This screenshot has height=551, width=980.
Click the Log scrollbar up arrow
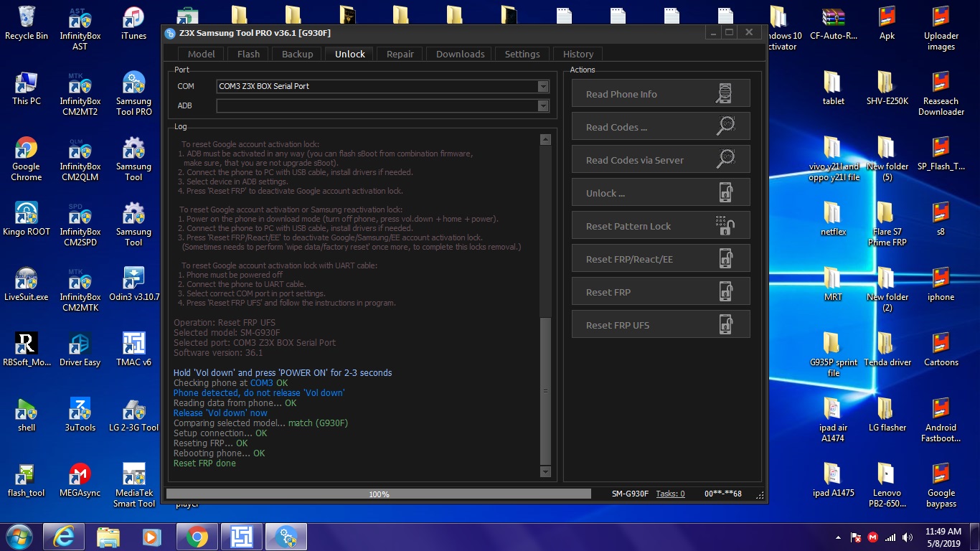coord(545,139)
